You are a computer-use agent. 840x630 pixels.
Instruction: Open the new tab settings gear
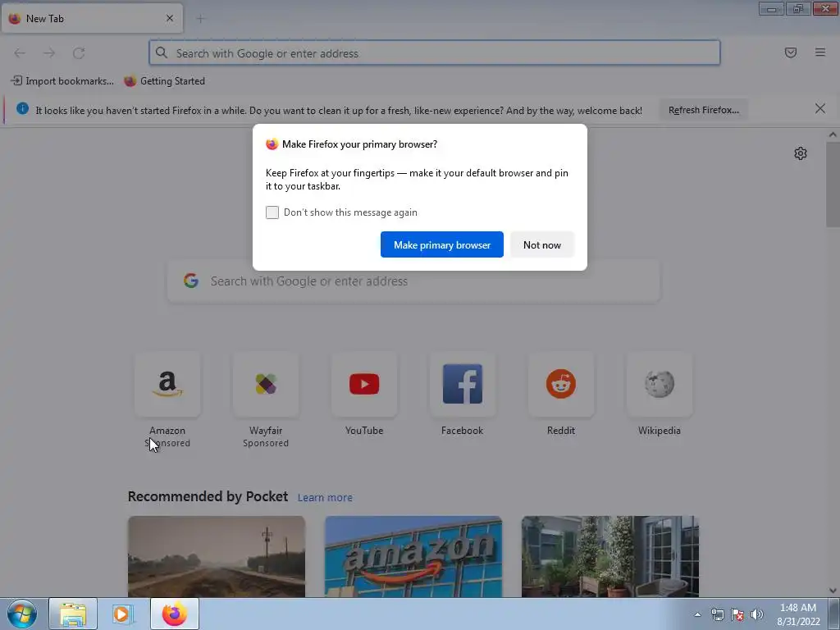pyautogui.click(x=801, y=153)
